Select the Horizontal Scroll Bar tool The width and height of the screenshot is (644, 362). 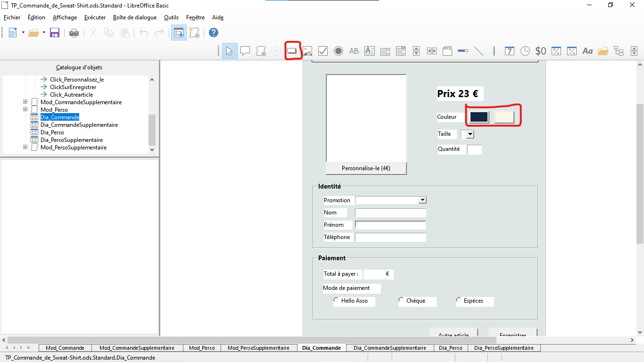point(432,51)
